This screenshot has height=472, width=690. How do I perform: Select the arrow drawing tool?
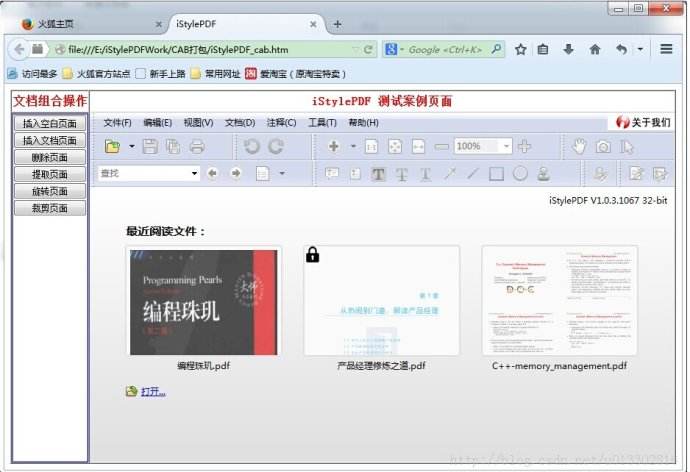coord(449,174)
